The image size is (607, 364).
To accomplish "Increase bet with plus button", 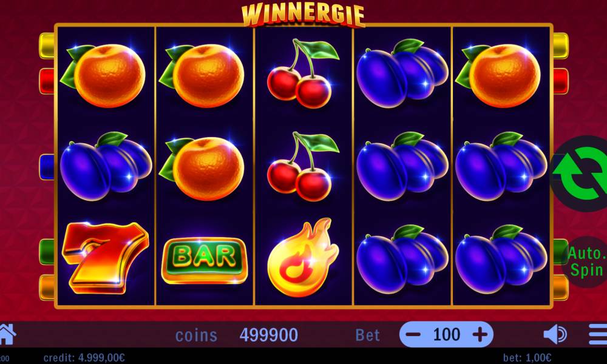I will click(x=480, y=334).
